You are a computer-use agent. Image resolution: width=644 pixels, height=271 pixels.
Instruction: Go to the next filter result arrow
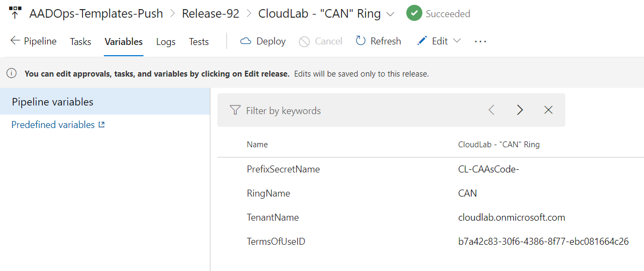point(520,110)
